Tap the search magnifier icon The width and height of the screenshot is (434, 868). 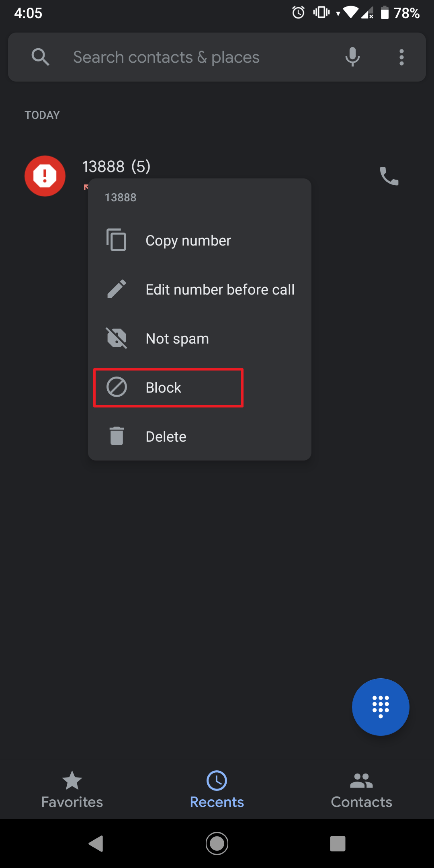click(x=40, y=57)
